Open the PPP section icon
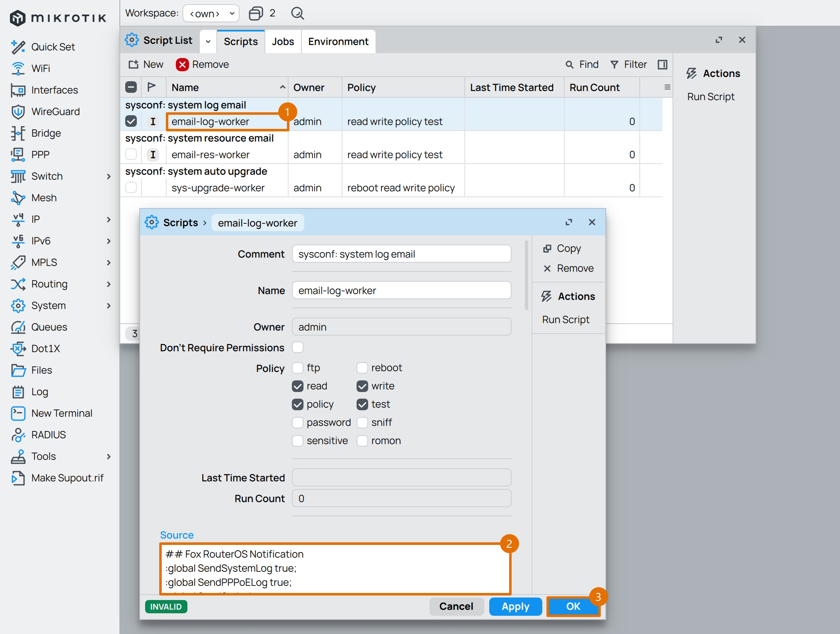840x634 pixels. pos(18,155)
